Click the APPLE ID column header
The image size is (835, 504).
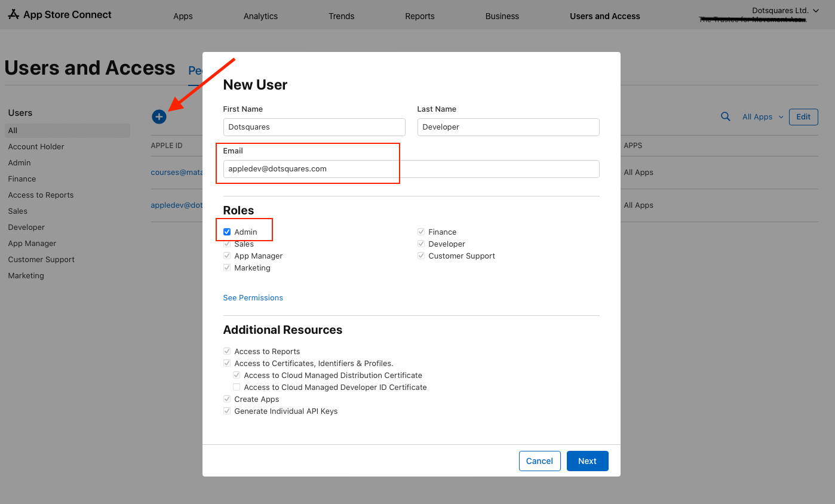(167, 146)
